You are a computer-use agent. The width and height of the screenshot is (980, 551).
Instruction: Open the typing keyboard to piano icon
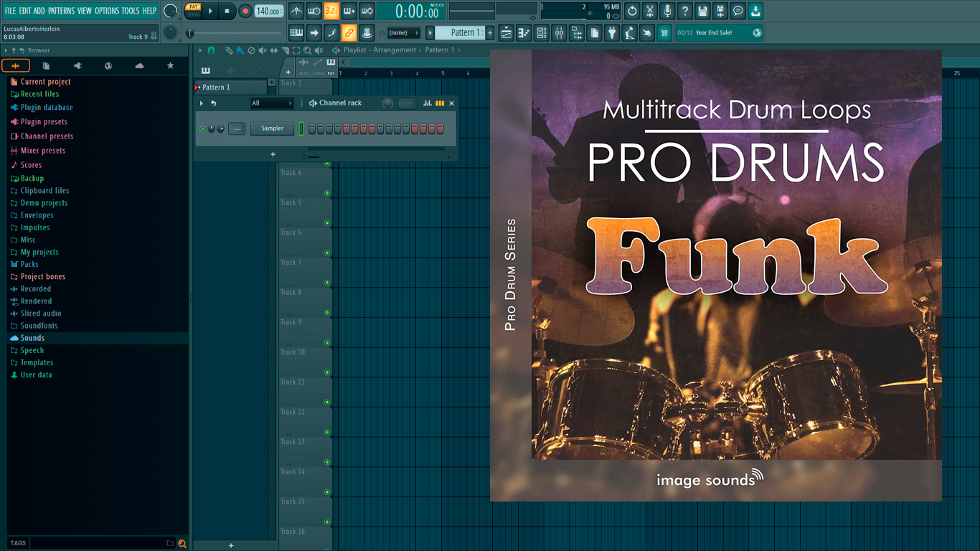tap(296, 32)
